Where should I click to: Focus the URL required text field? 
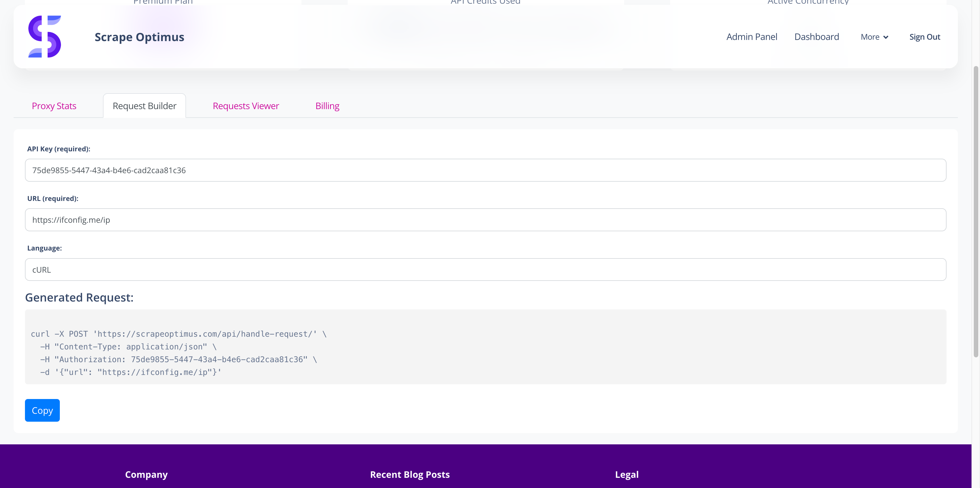click(485, 220)
